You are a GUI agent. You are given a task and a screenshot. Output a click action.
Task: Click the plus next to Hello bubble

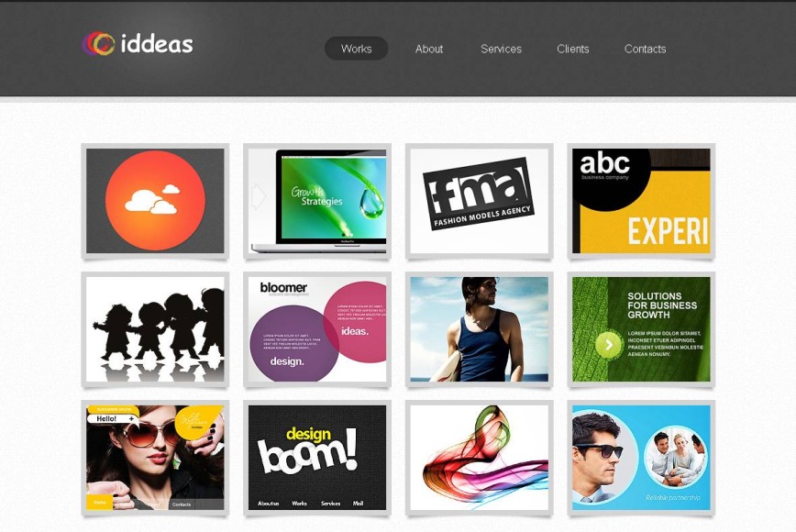pyautogui.click(x=131, y=418)
